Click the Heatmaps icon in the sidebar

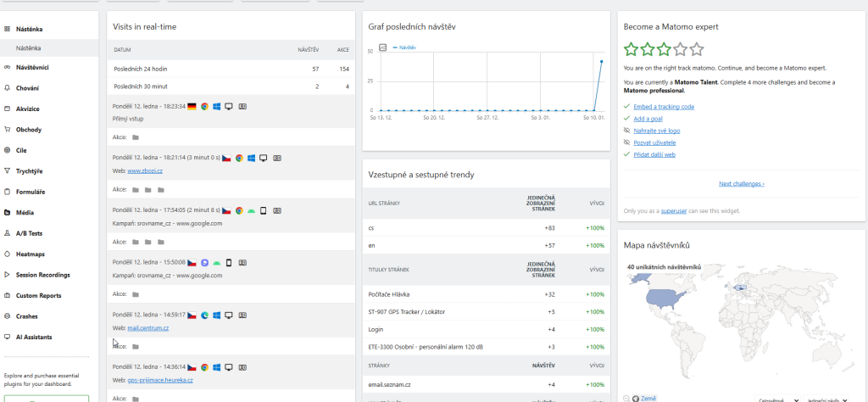pyautogui.click(x=8, y=254)
